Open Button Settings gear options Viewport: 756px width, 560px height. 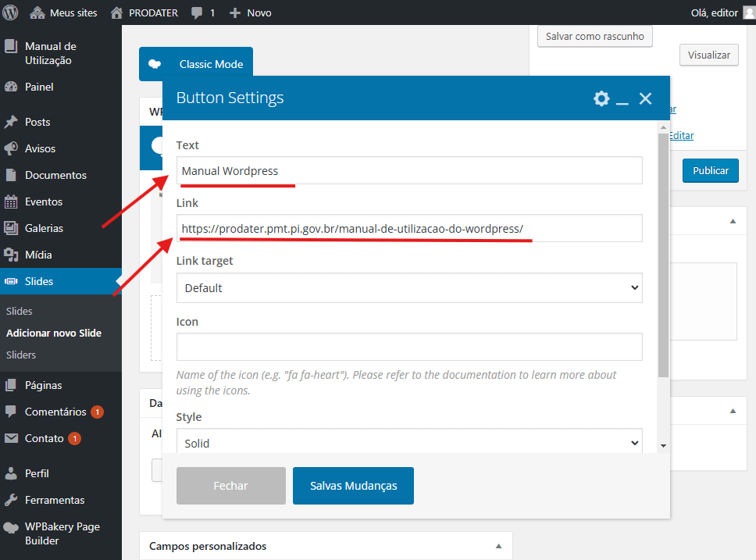point(601,98)
